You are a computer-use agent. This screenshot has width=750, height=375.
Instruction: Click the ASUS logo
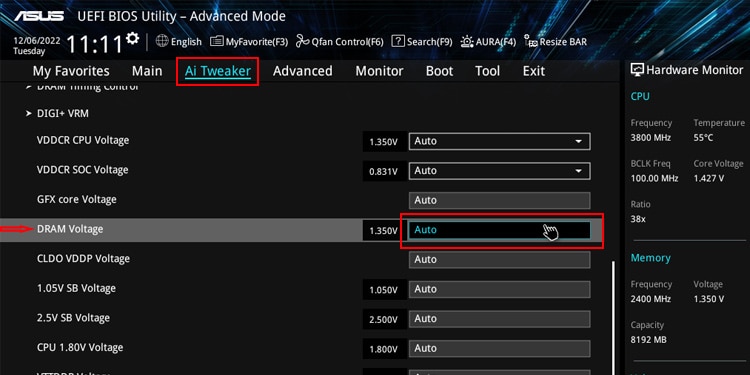(x=39, y=16)
